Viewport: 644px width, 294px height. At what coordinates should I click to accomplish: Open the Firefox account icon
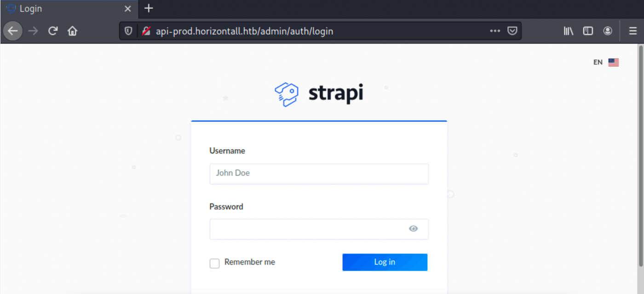click(608, 31)
